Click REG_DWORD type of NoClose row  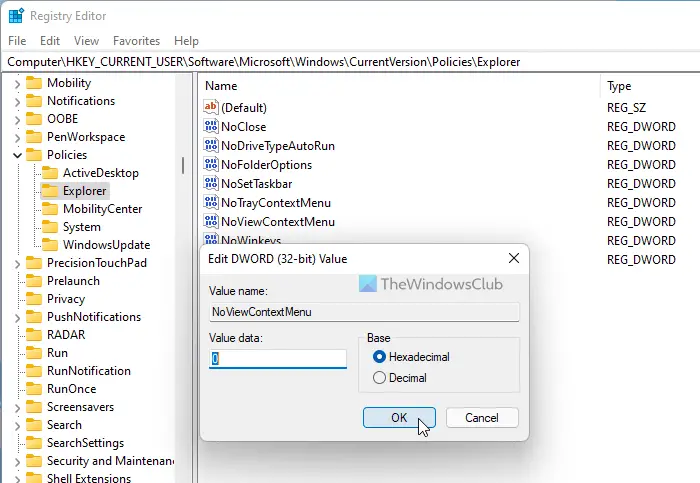(641, 126)
